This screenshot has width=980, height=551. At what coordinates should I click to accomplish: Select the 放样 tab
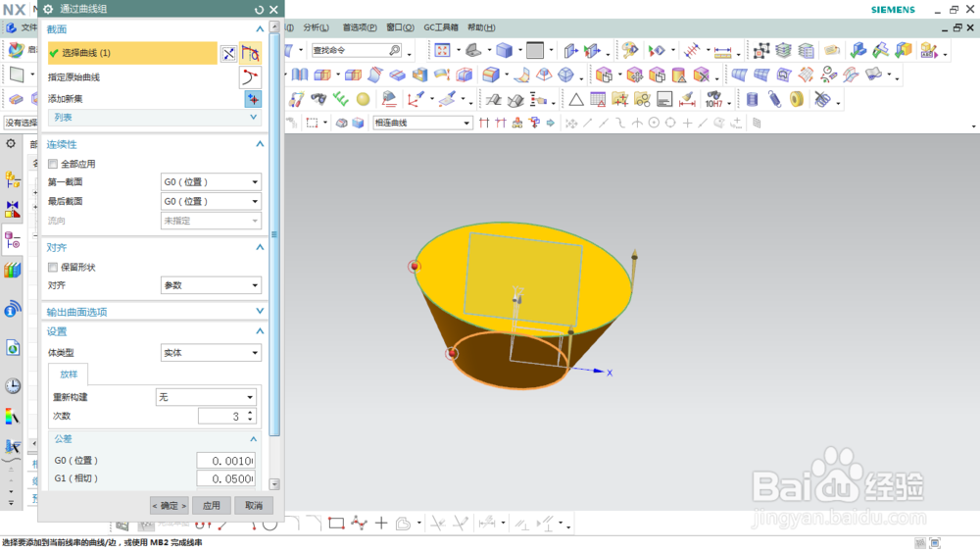tap(69, 374)
